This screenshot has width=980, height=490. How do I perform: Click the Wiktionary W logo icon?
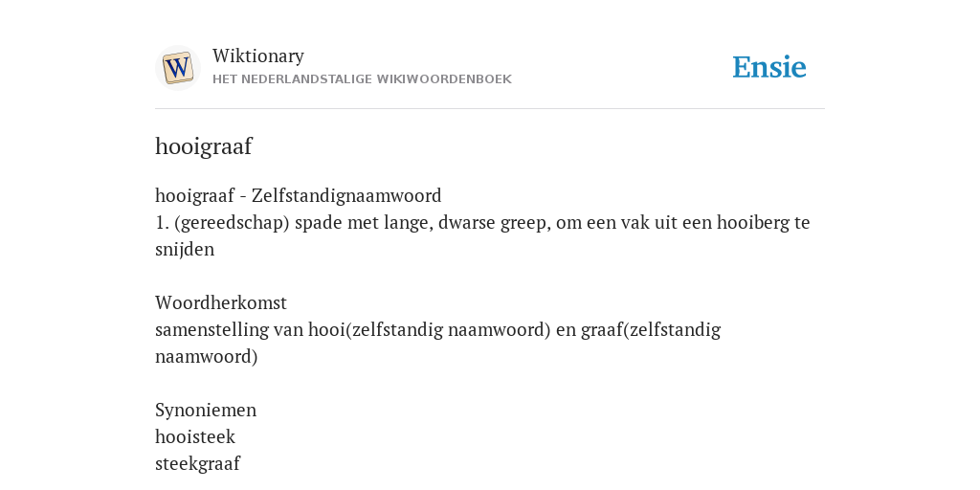pyautogui.click(x=177, y=68)
